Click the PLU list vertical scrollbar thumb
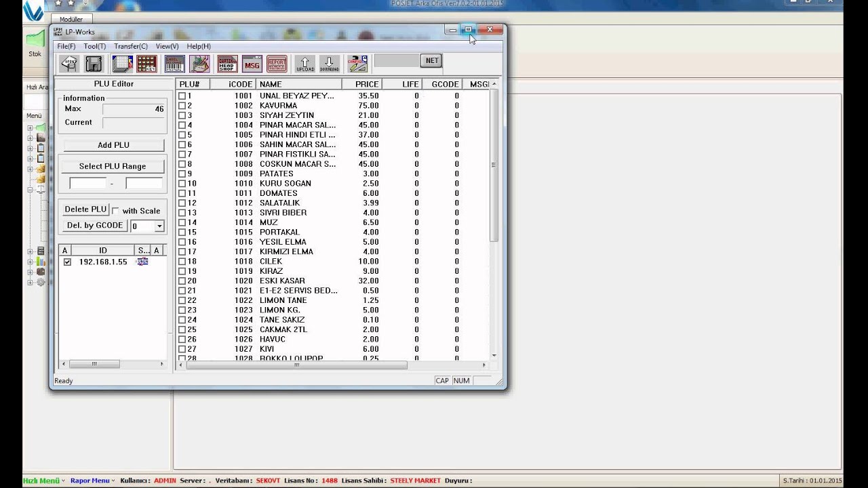Screen dimensions: 868x488 pyautogui.click(x=494, y=165)
